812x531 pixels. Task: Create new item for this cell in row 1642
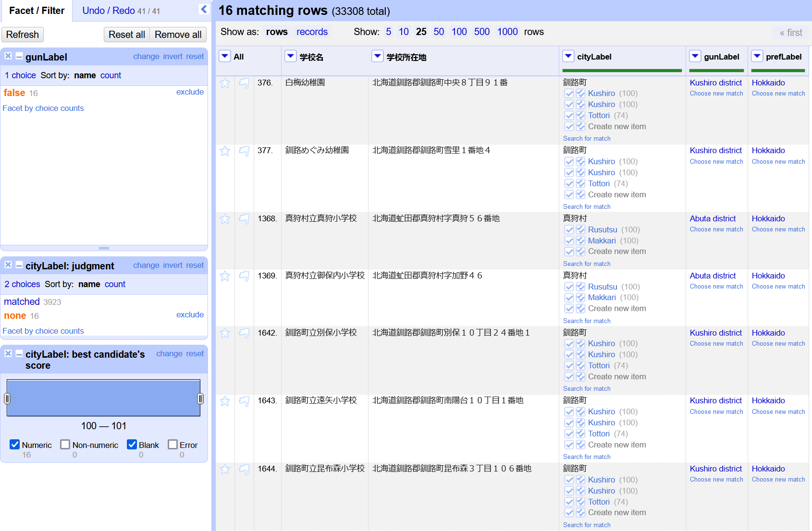point(569,377)
